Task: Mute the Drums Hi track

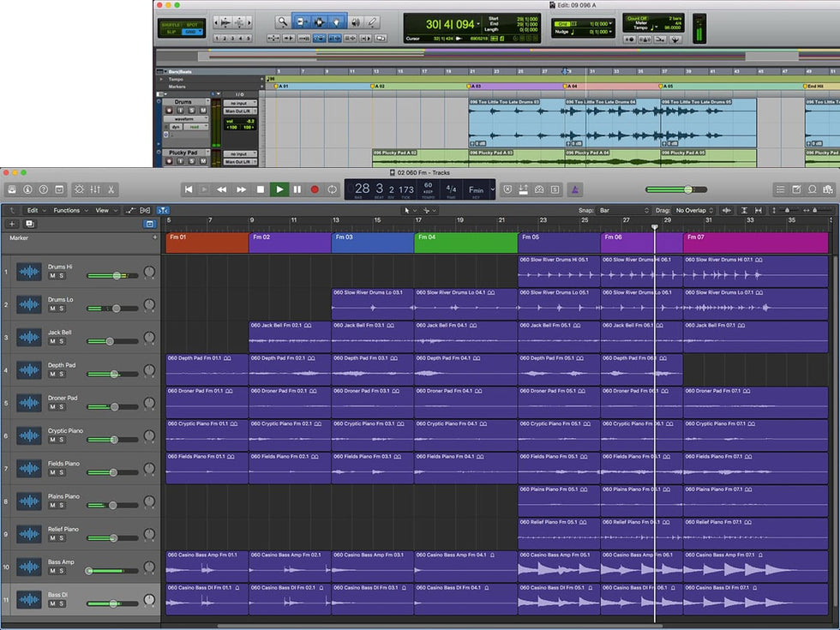Action: pyautogui.click(x=51, y=276)
